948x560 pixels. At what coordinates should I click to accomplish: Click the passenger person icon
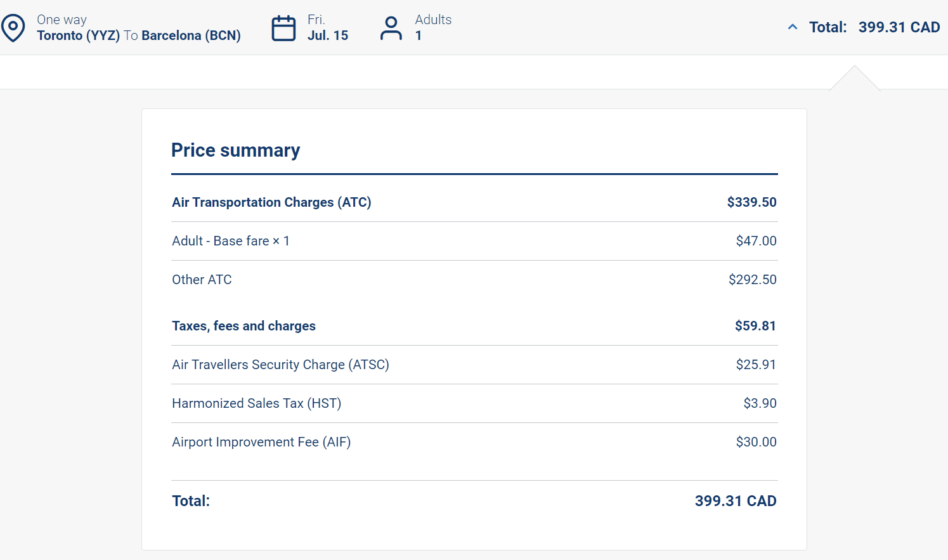point(391,28)
